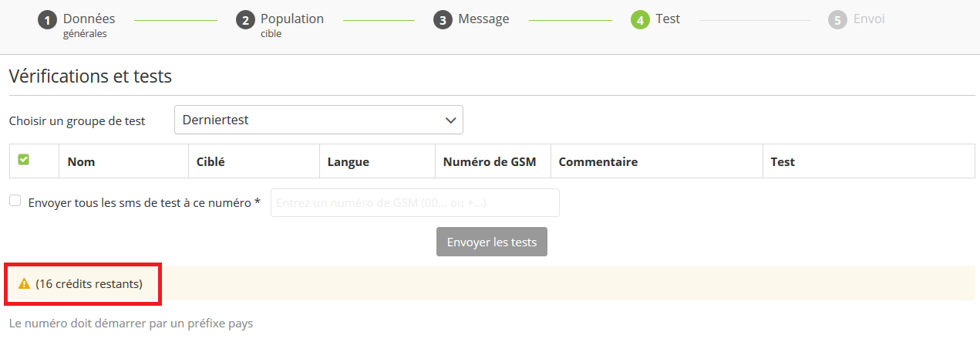Click the Envoyer les tests button

click(x=491, y=242)
